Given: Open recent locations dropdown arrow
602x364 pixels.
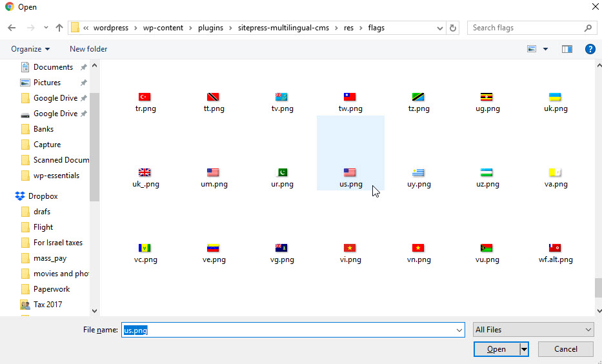Looking at the screenshot, I should click(46, 28).
